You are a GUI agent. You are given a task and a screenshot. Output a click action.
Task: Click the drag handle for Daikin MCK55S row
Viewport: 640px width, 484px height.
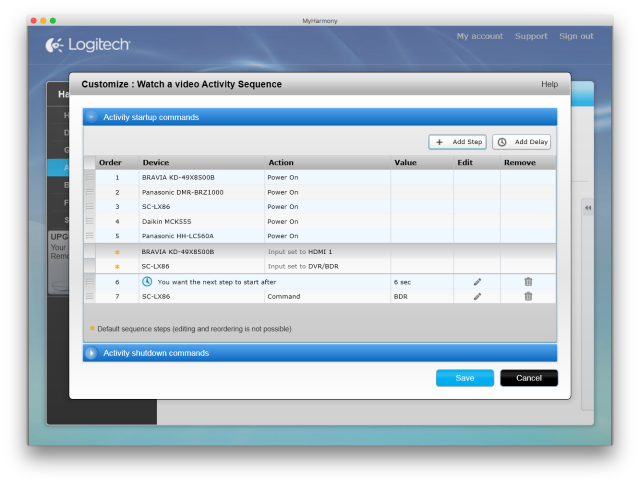tap(89, 221)
